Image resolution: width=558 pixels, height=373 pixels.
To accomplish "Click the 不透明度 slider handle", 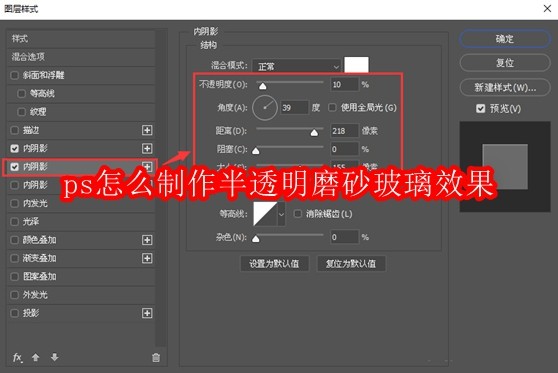I will pos(262,86).
